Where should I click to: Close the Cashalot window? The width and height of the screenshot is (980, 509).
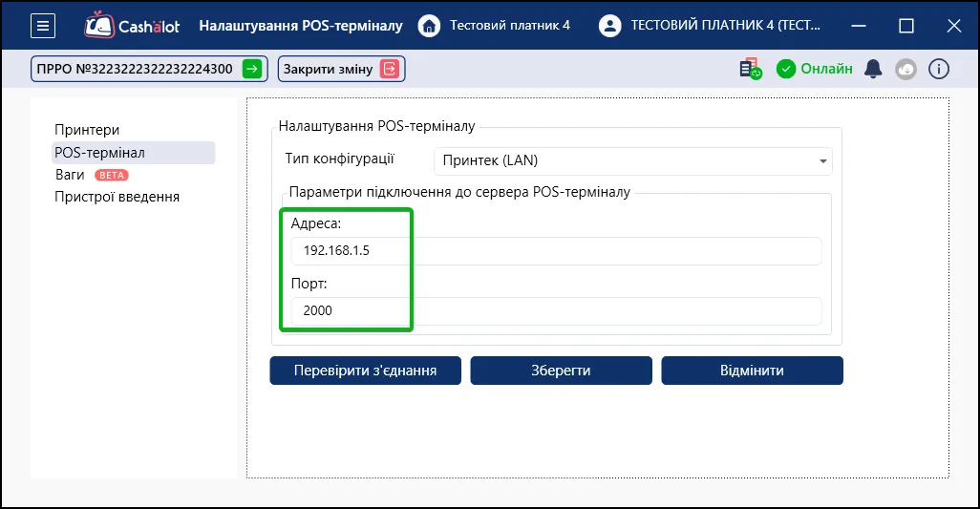pos(954,26)
